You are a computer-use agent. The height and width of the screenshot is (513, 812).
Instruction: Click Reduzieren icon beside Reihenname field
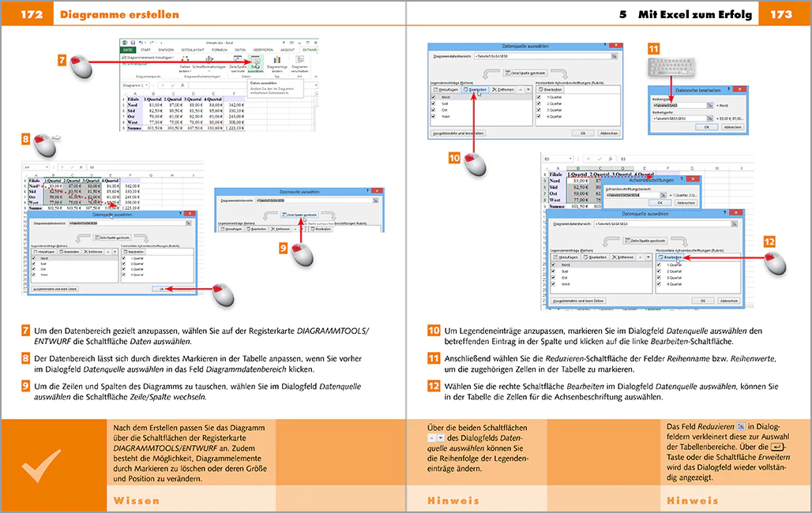pos(710,106)
